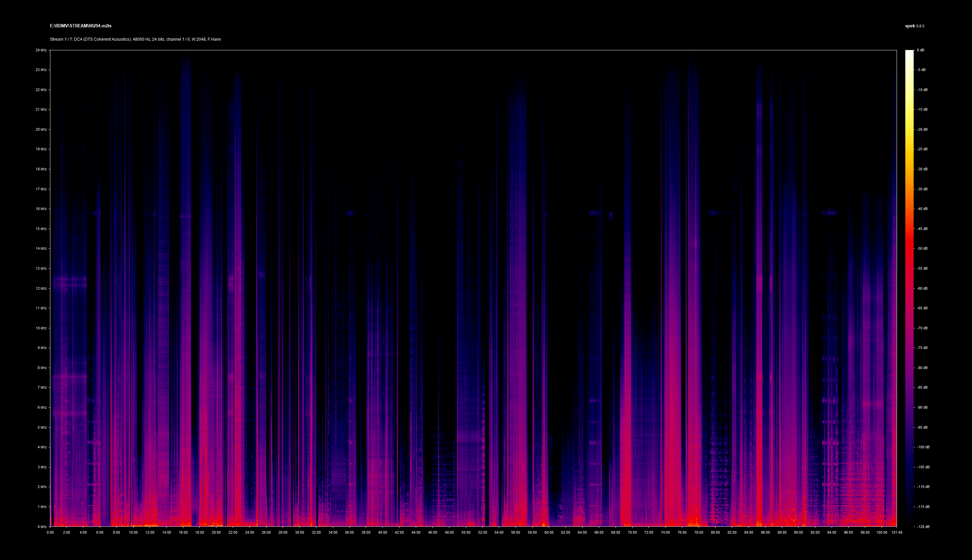The width and height of the screenshot is (972, 560).
Task: Click the -60 dB scale label
Action: (x=922, y=288)
